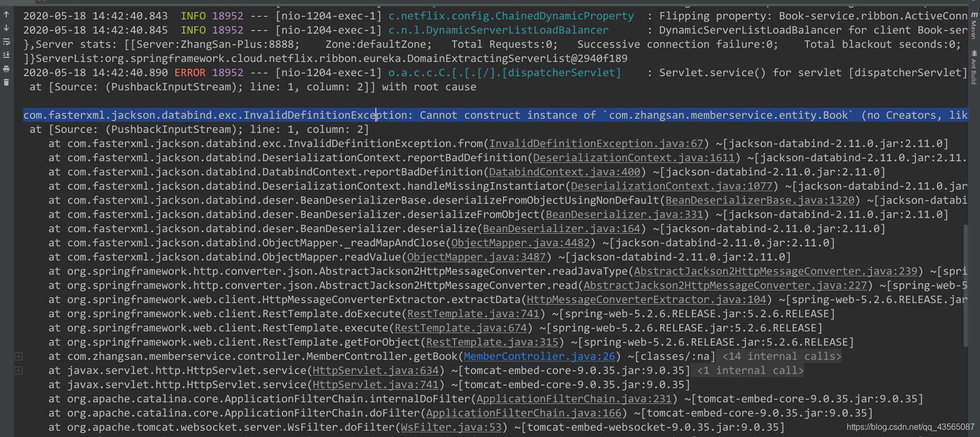Expand the <14 internal calls> fold
980x437 pixels.
point(782,356)
